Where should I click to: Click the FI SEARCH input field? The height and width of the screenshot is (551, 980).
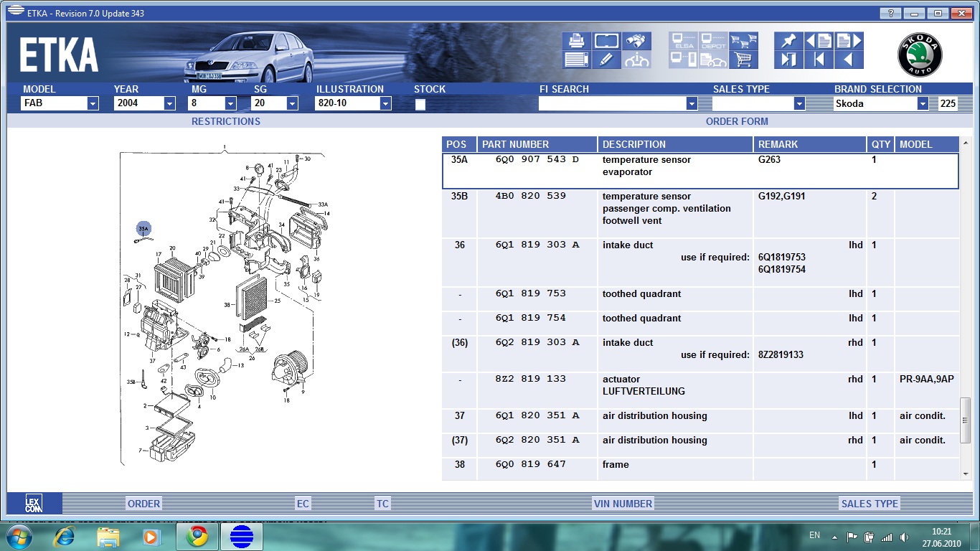[x=612, y=103]
